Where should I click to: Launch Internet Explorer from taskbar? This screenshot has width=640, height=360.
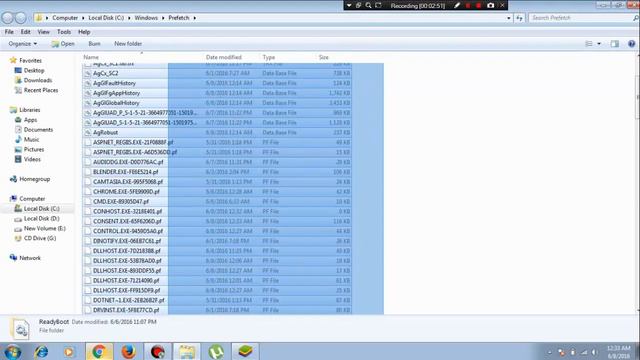pos(41,351)
